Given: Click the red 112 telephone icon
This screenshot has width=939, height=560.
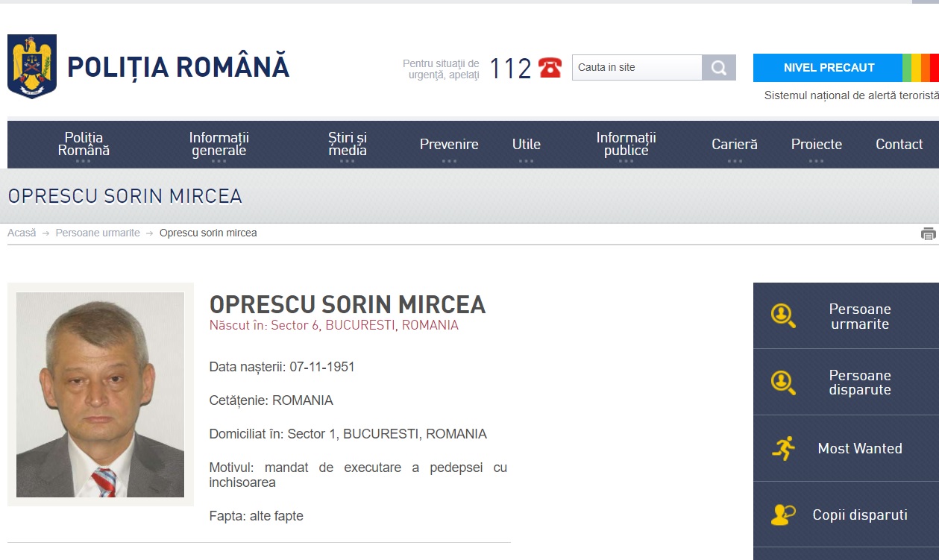Looking at the screenshot, I should pyautogui.click(x=548, y=66).
